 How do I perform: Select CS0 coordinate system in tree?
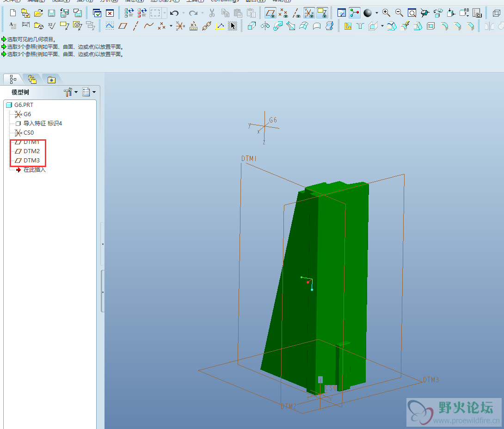tap(29, 133)
